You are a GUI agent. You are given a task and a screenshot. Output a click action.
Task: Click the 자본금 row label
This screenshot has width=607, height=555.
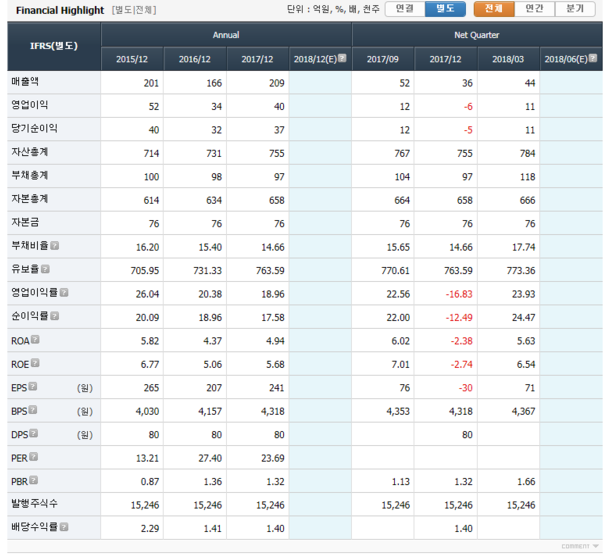coord(25,222)
